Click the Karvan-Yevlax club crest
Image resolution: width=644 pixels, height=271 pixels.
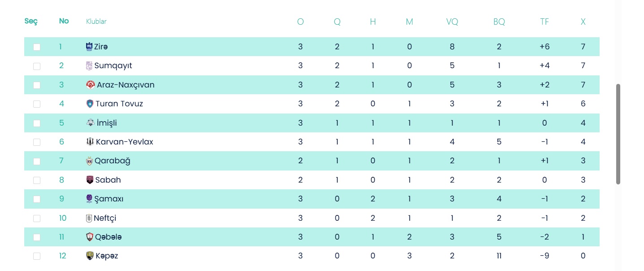tap(90, 142)
